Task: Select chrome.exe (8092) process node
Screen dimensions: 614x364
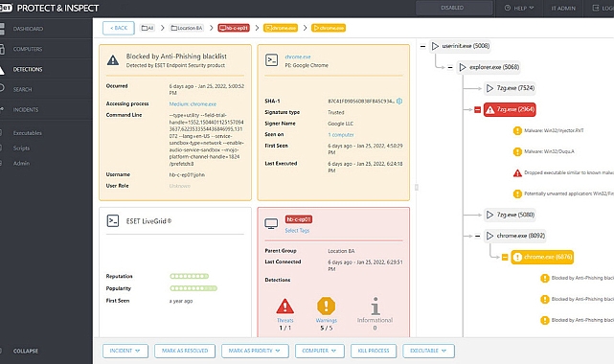Action: coord(515,236)
